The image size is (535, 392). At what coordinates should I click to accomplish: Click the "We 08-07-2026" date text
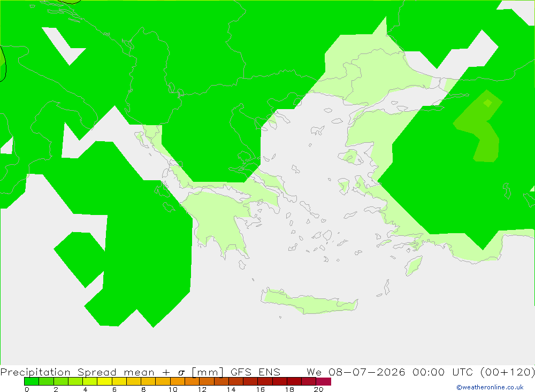click(356, 372)
